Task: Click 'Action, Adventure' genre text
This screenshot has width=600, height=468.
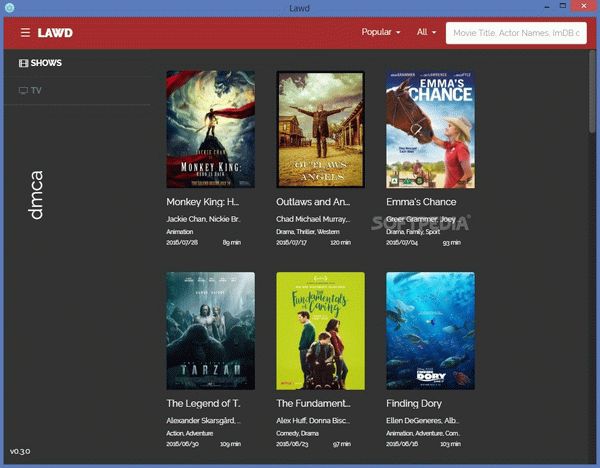Action: [x=190, y=433]
